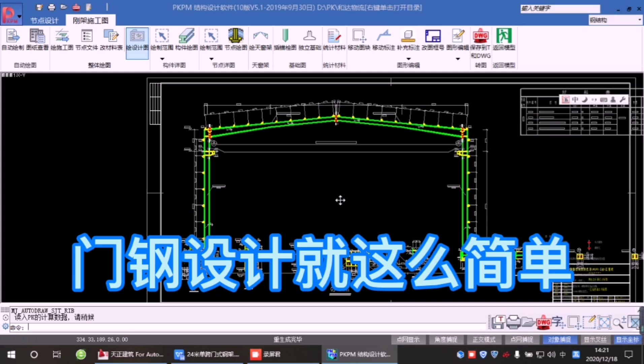Open the quick access toolbar dropdown by the PKPM logo
Screen dimensions: 644x364
click(x=20, y=16)
